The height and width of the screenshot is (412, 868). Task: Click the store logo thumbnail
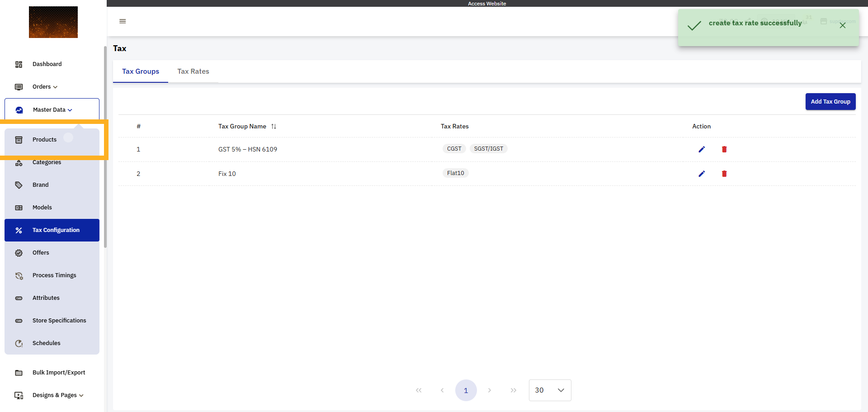[x=53, y=22]
